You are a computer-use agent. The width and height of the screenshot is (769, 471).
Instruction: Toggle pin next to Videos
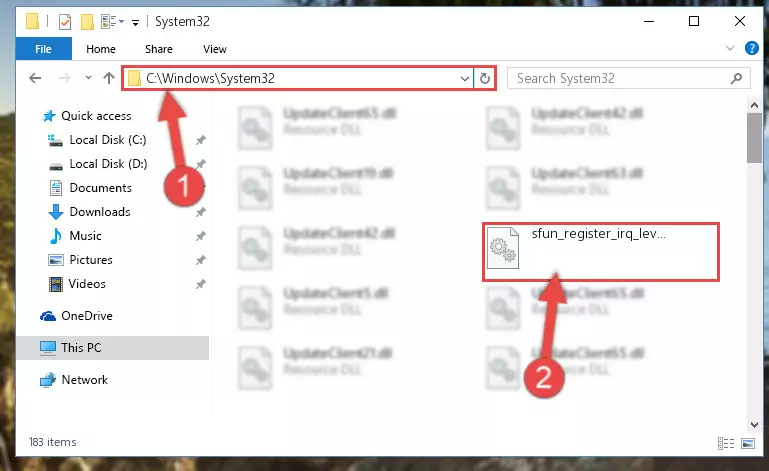click(201, 284)
